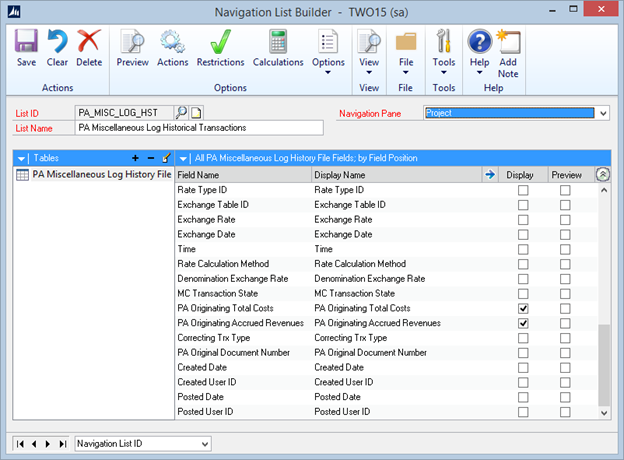
Task: Expand the Options button dropdown arrow
Action: click(x=328, y=72)
